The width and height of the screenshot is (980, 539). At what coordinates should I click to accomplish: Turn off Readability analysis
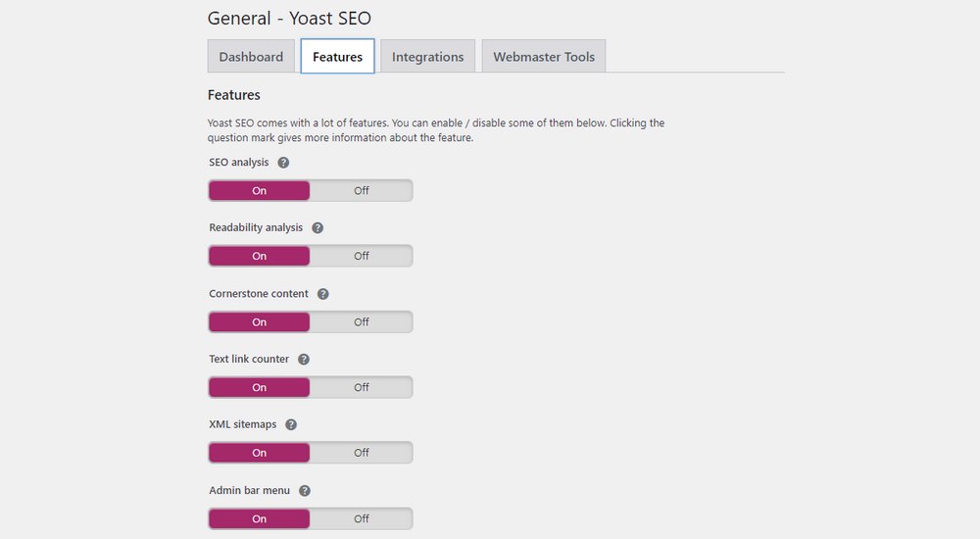tap(361, 256)
